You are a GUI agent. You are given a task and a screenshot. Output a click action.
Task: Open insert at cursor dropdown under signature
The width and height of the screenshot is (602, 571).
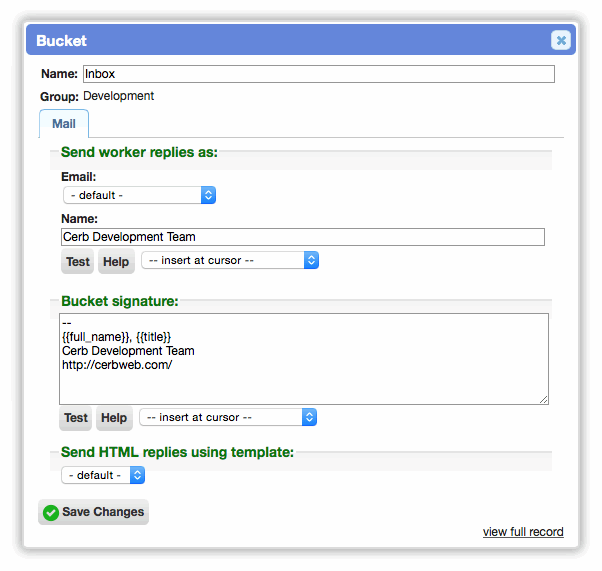point(228,417)
